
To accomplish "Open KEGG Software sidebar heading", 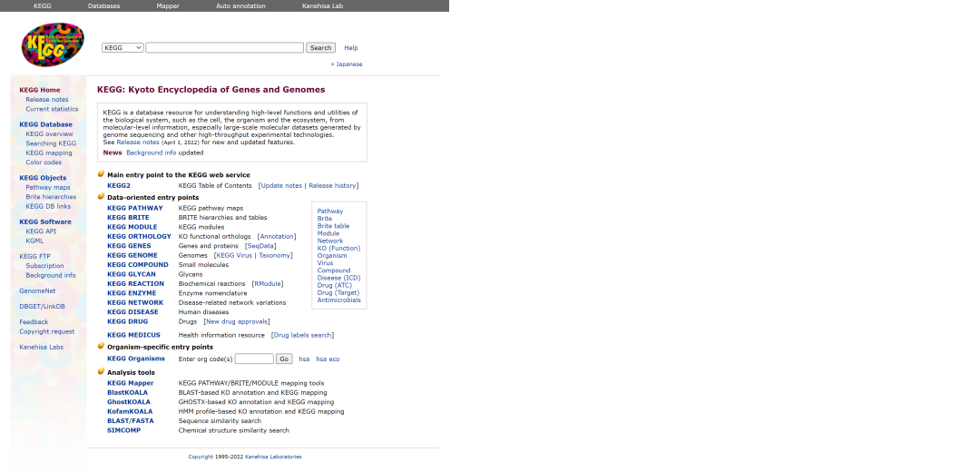I will point(45,221).
